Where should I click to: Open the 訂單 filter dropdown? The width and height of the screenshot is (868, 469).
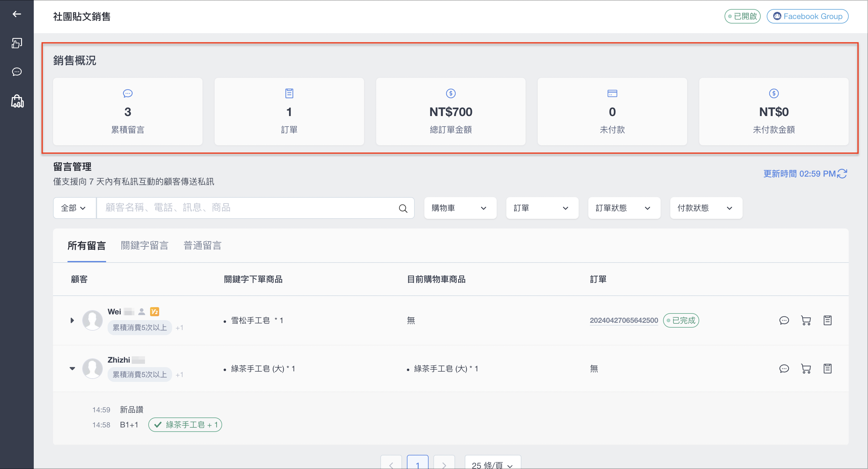[x=542, y=208]
